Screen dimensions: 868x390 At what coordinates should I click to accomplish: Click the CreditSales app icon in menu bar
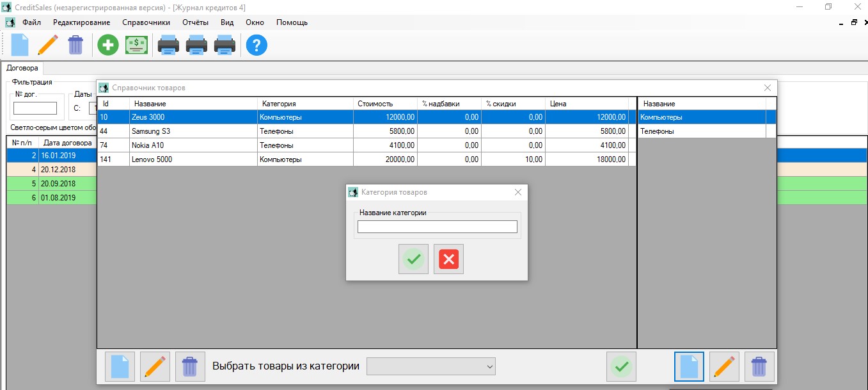pos(10,22)
